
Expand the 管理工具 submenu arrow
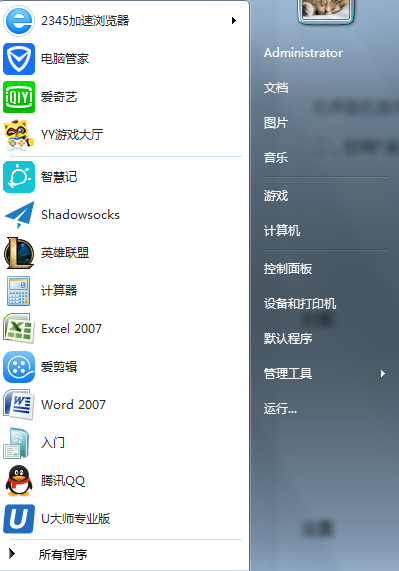pyautogui.click(x=383, y=373)
